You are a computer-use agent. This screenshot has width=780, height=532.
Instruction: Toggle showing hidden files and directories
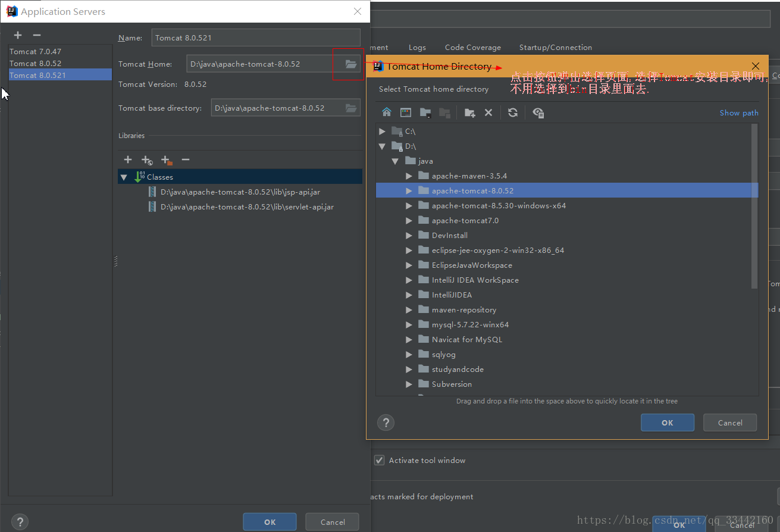(x=538, y=112)
